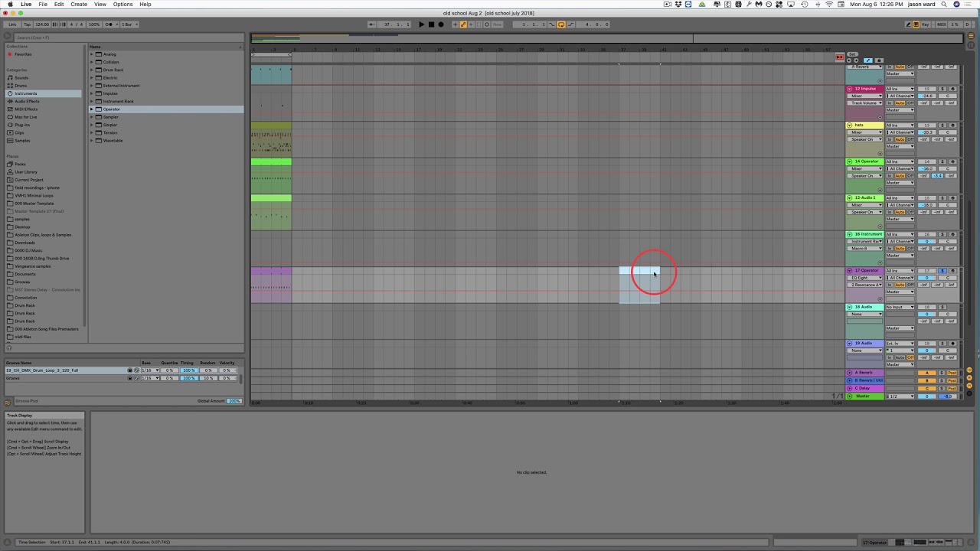Toggle Post button on C Delay
This screenshot has height=551, width=980.
point(952,389)
